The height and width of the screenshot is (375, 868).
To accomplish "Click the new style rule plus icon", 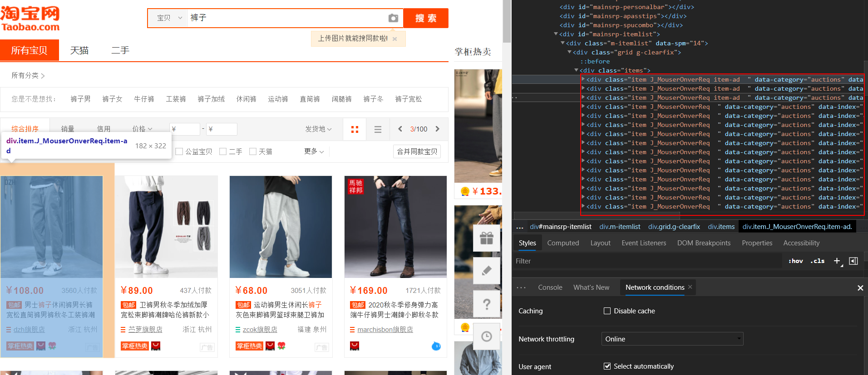I will pyautogui.click(x=838, y=261).
